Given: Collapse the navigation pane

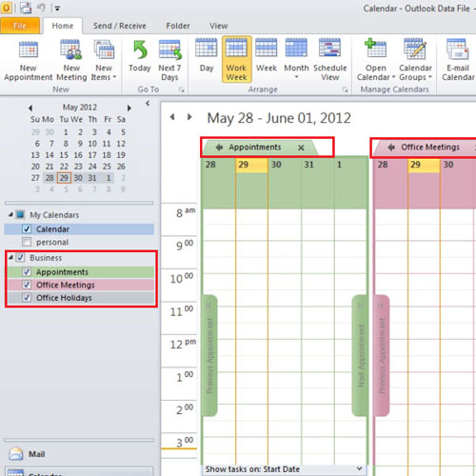Looking at the screenshot, I should pos(148,103).
